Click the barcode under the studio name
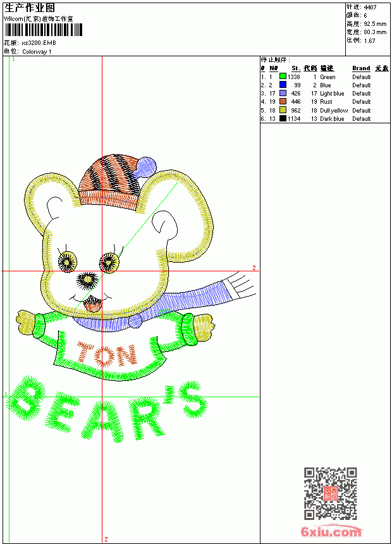Image resolution: width=392 pixels, height=544 pixels. tap(44, 30)
